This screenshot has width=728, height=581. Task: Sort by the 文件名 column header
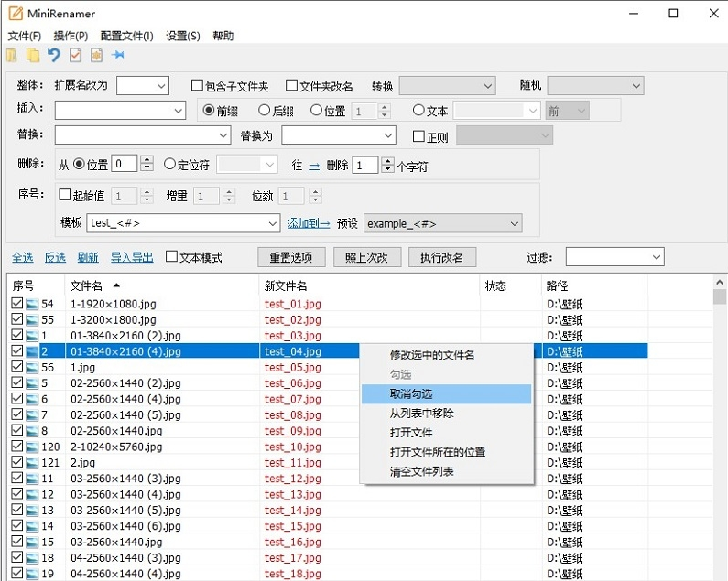coord(161,285)
